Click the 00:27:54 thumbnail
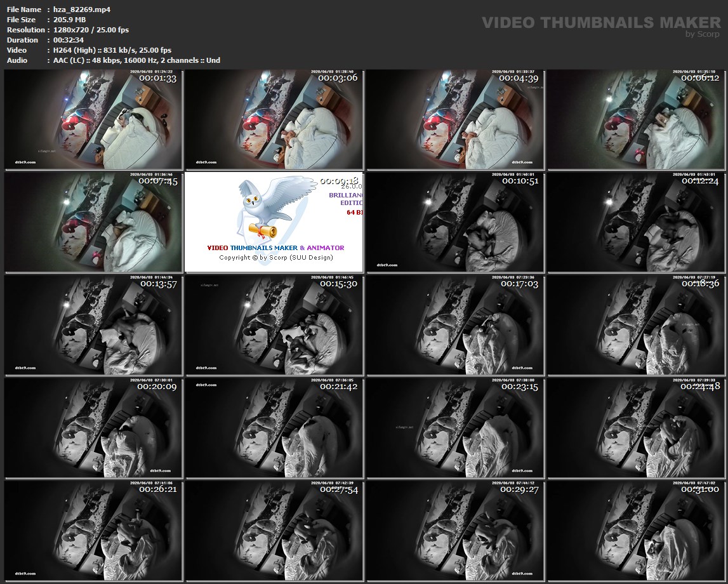Viewport: 728px width, 584px height. (274, 531)
